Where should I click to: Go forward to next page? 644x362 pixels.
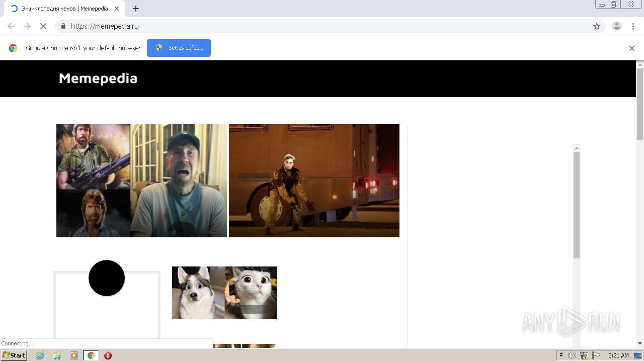click(27, 26)
